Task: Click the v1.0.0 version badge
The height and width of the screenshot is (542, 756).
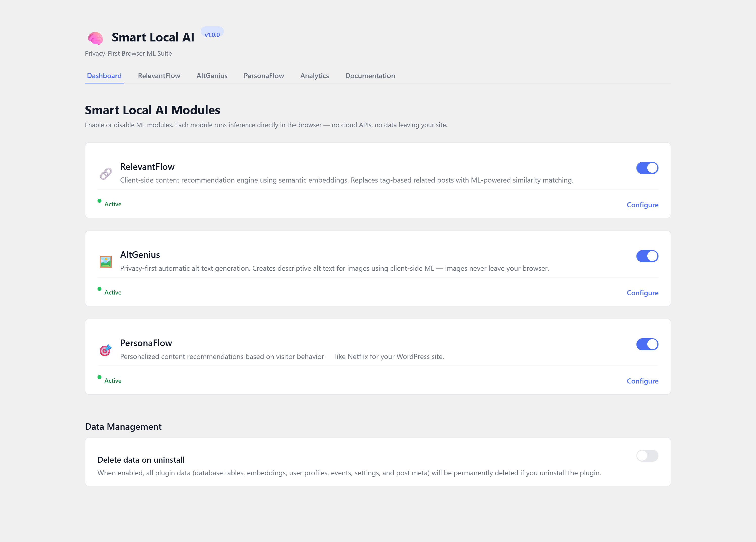Action: [x=212, y=35]
